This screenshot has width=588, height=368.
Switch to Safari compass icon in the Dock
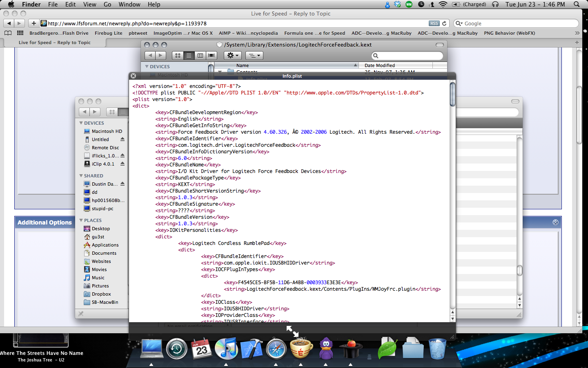tap(276, 349)
